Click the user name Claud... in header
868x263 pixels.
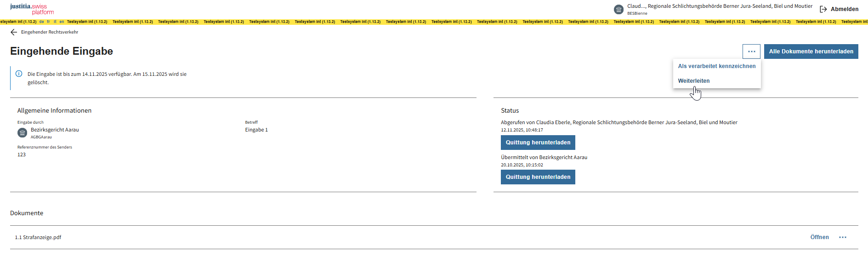[x=636, y=6]
